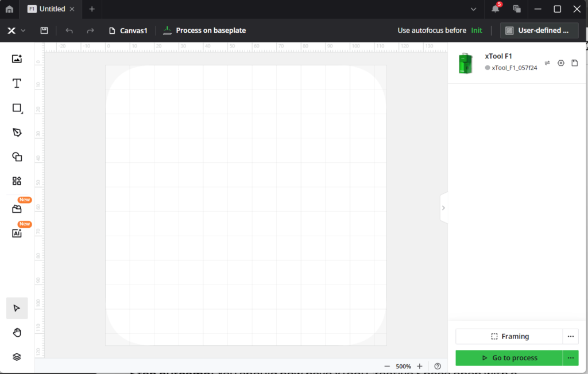
Task: Click the save project icon
Action: pos(44,30)
